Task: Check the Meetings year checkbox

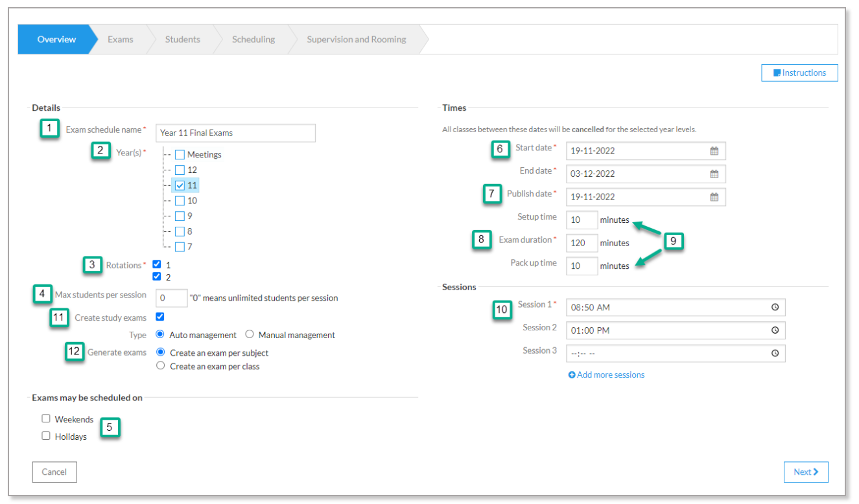Action: tap(180, 155)
